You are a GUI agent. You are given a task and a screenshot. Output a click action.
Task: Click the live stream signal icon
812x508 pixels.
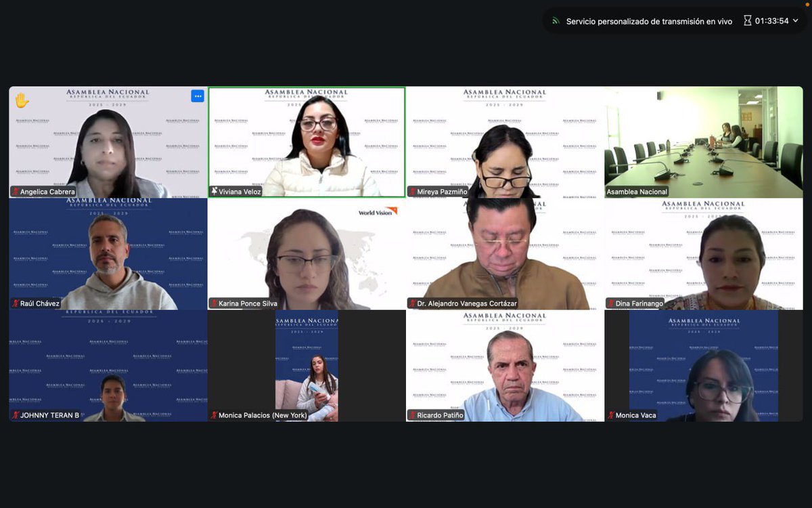coord(556,21)
